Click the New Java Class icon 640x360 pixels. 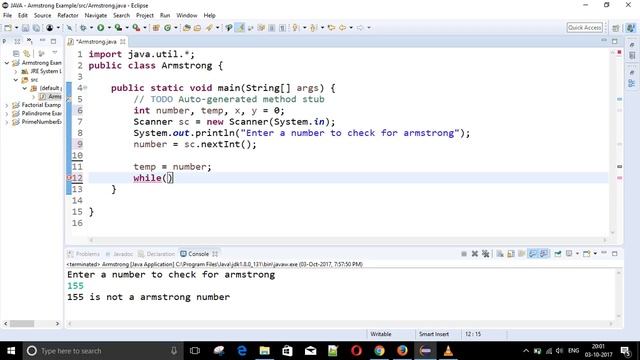(167, 28)
